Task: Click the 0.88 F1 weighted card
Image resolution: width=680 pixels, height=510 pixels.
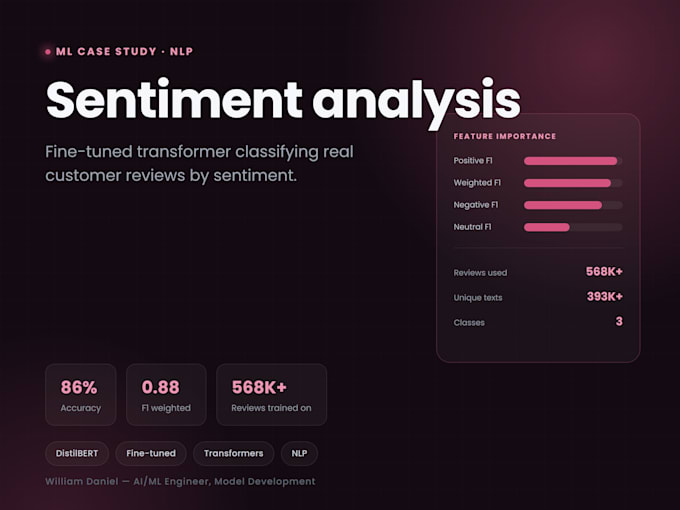Action: click(166, 395)
